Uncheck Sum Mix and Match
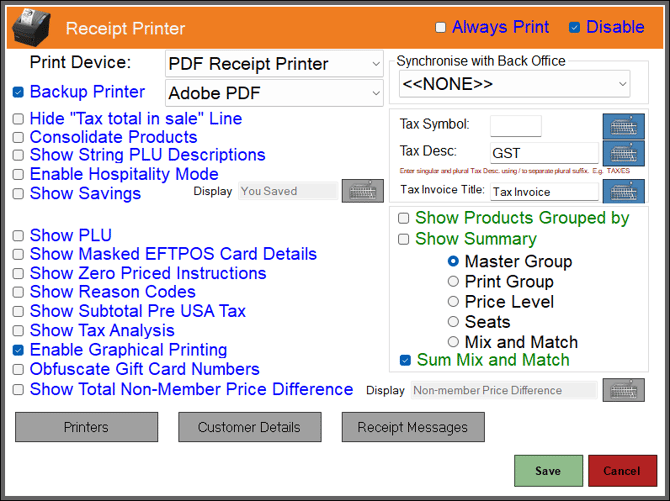 (405, 360)
